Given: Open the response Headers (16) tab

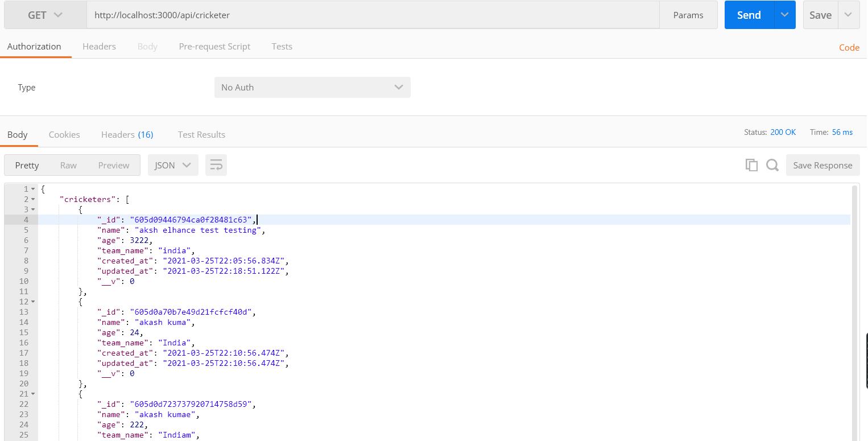Looking at the screenshot, I should 127,135.
